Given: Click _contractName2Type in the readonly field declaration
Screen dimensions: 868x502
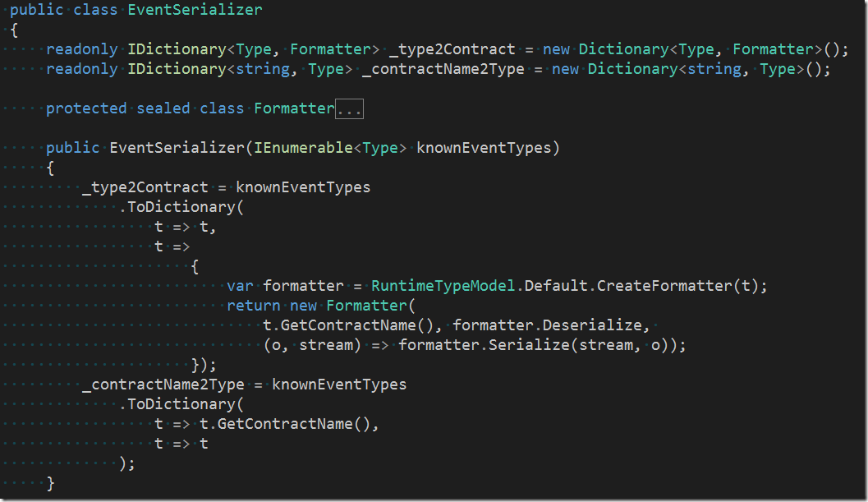Looking at the screenshot, I should point(443,69).
